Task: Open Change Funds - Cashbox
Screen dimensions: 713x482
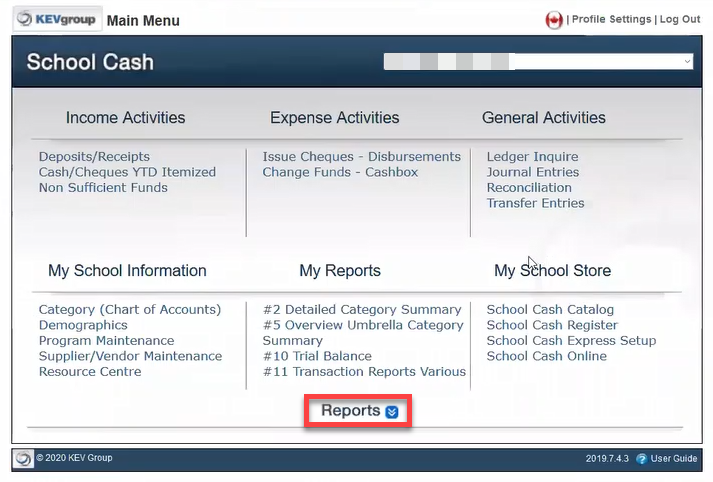Action: point(340,172)
